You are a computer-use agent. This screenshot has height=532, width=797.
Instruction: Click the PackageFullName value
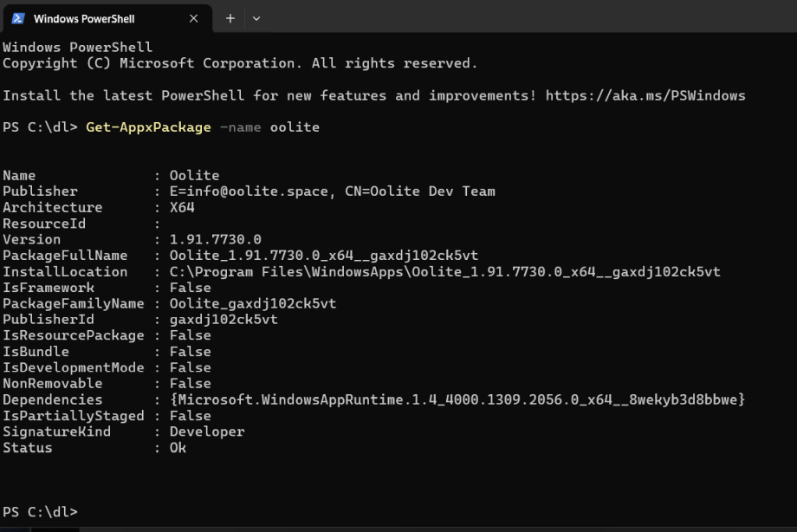324,256
